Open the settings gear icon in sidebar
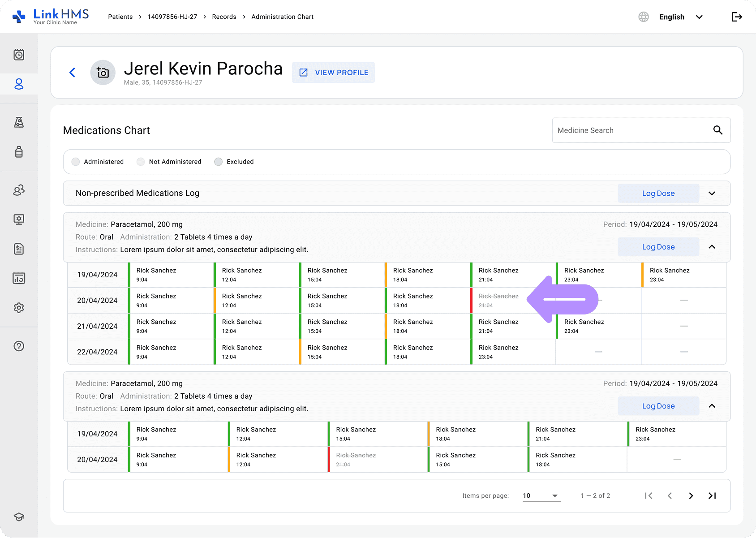The height and width of the screenshot is (538, 756). click(19, 308)
